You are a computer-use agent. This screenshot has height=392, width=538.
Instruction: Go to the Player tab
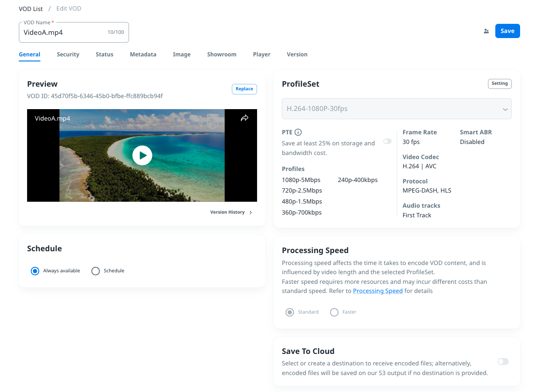261,55
